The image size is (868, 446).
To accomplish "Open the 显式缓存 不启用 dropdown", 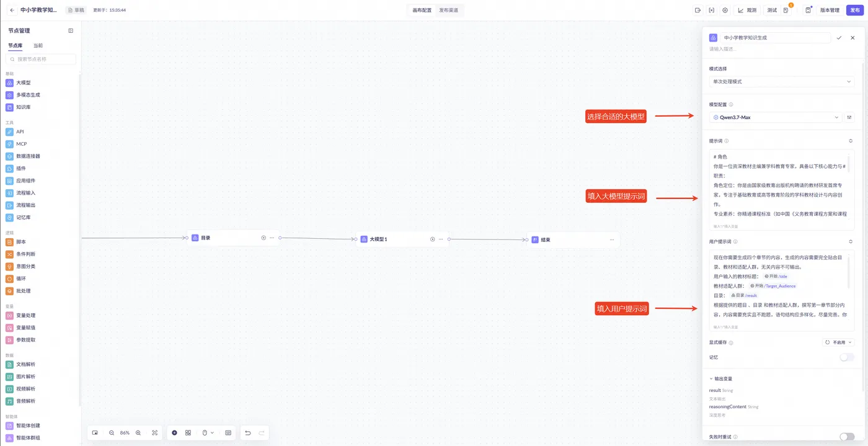I will click(x=838, y=342).
